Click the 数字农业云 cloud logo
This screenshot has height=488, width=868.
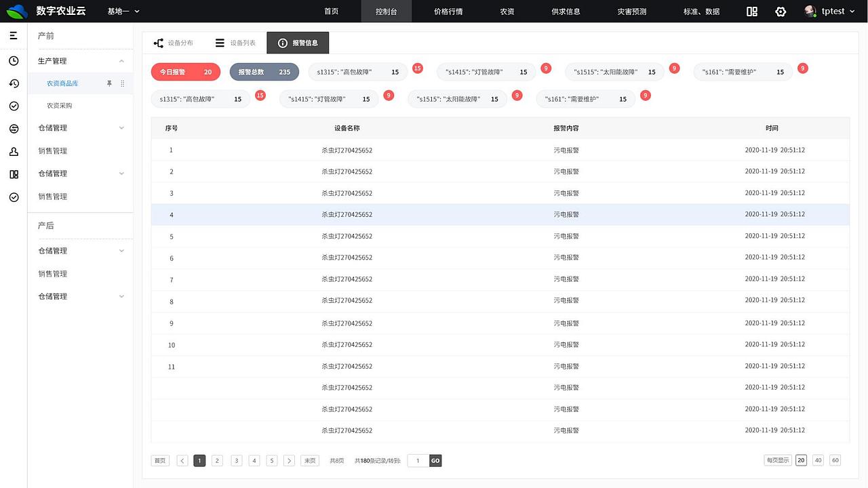point(17,12)
